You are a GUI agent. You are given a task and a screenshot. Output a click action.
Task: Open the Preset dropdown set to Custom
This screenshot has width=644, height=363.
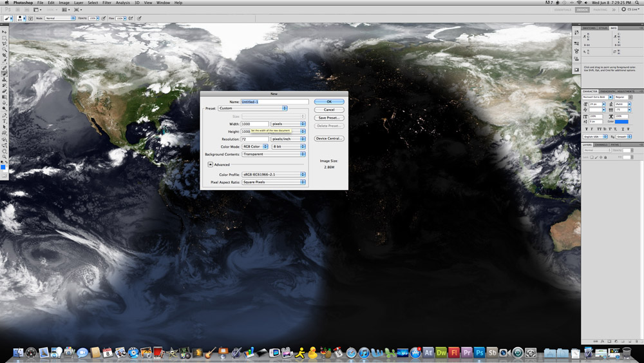(252, 108)
